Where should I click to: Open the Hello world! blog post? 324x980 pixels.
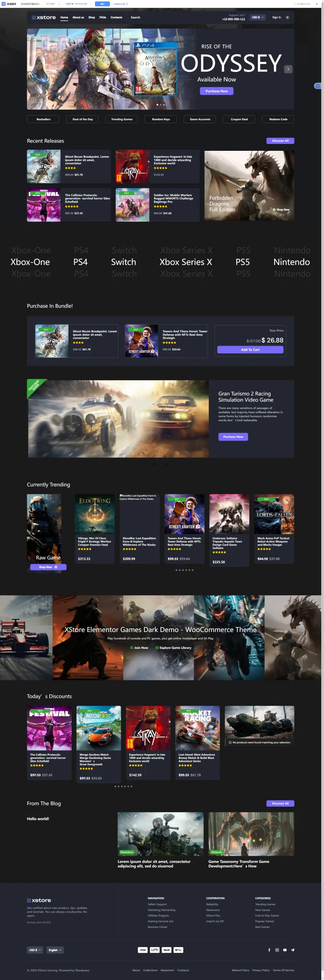click(38, 819)
